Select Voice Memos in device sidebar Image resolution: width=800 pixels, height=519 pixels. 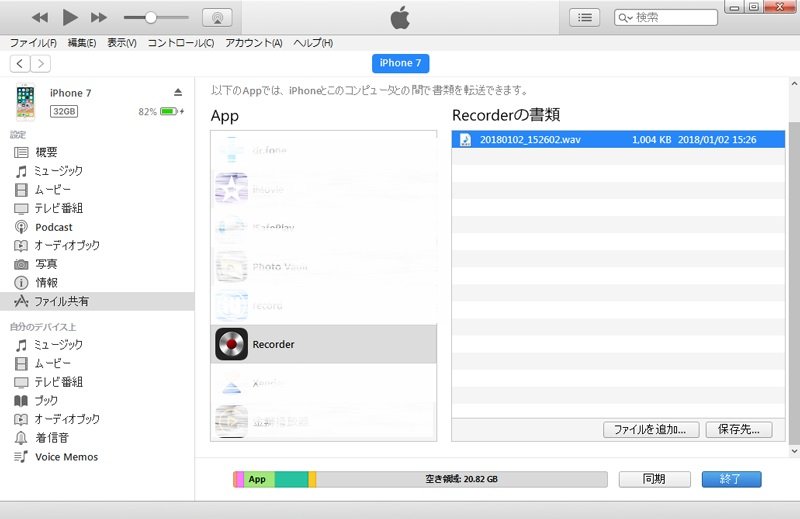(x=97, y=457)
